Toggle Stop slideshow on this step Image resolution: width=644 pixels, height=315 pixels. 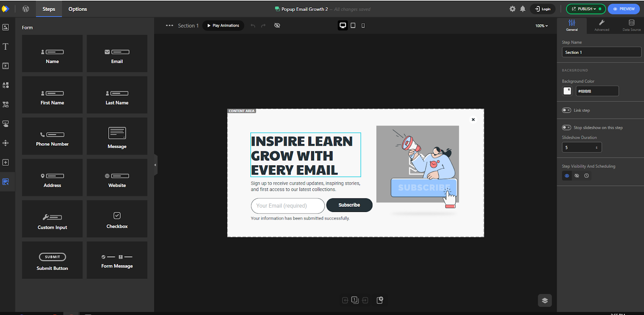(566, 128)
